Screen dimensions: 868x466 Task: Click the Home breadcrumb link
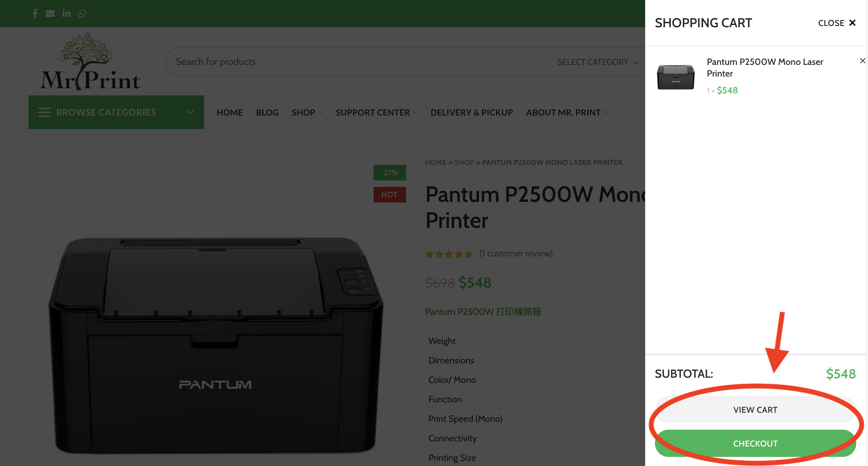click(435, 162)
